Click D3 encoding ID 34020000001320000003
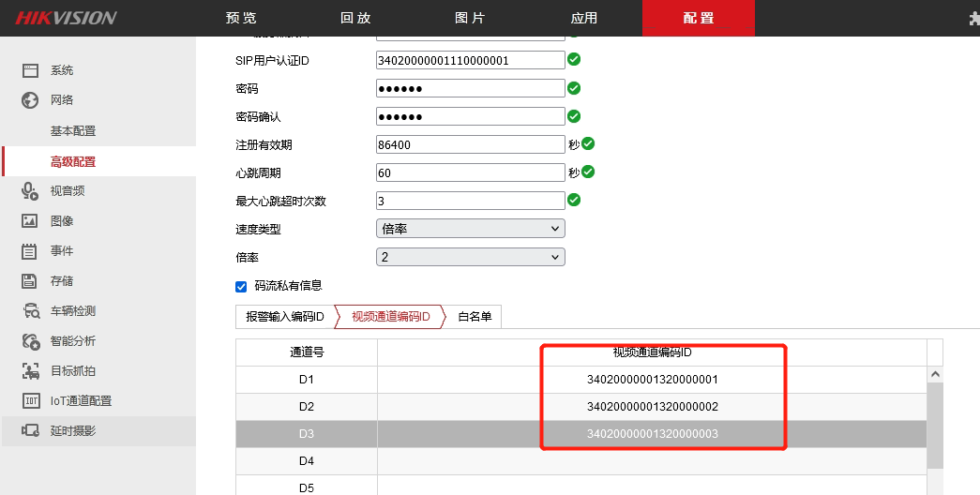The height and width of the screenshot is (495, 980). pyautogui.click(x=653, y=434)
